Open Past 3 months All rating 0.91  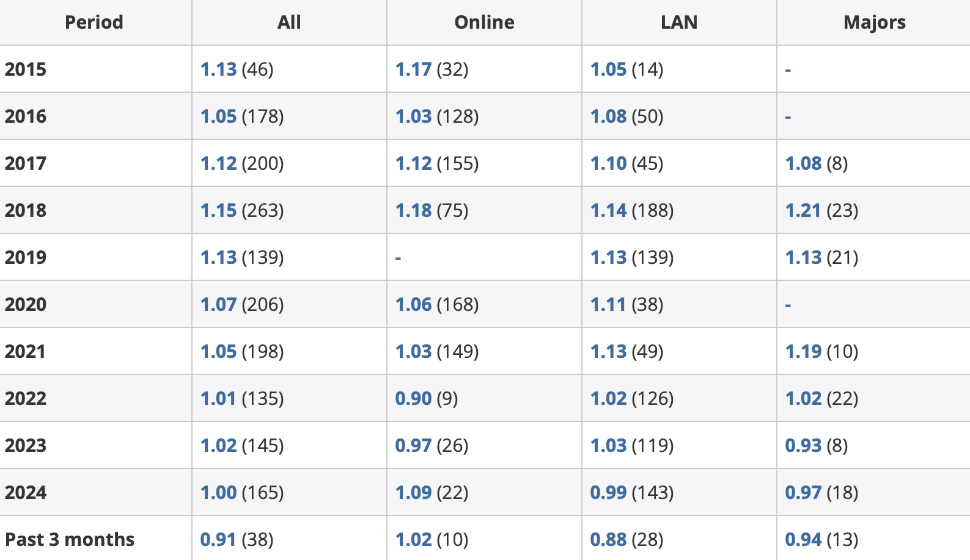pyautogui.click(x=218, y=540)
